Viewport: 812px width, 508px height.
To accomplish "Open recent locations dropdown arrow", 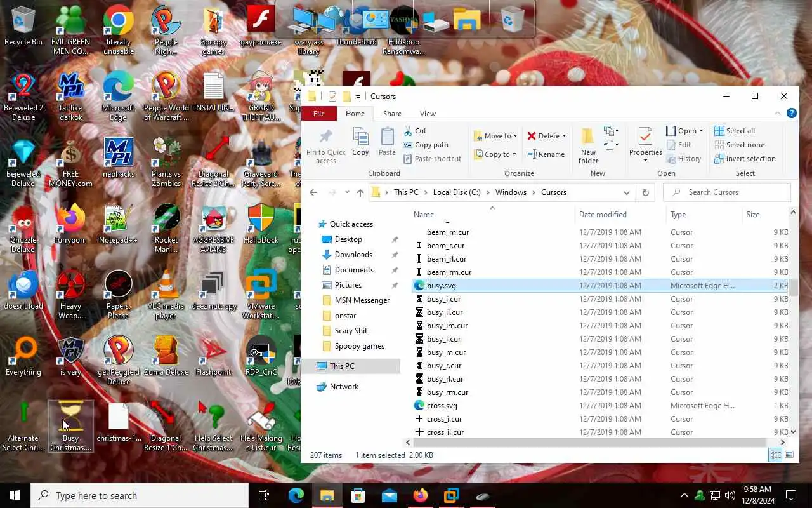I will [347, 192].
